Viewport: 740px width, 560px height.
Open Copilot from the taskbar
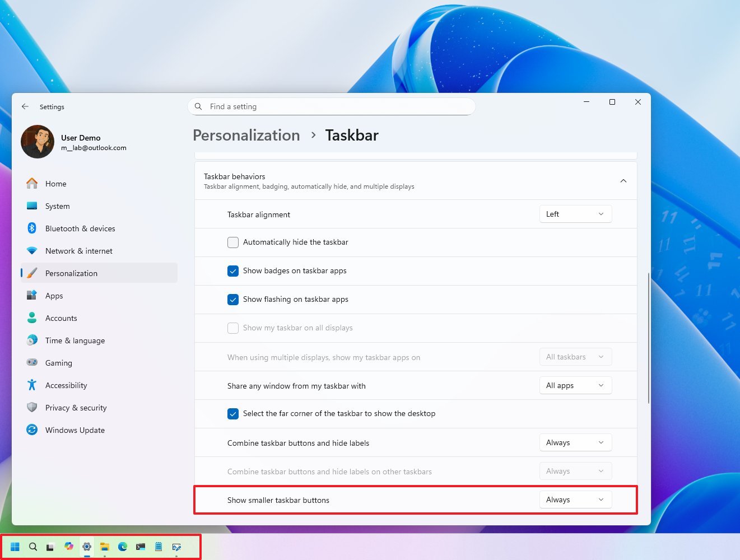tap(69, 547)
